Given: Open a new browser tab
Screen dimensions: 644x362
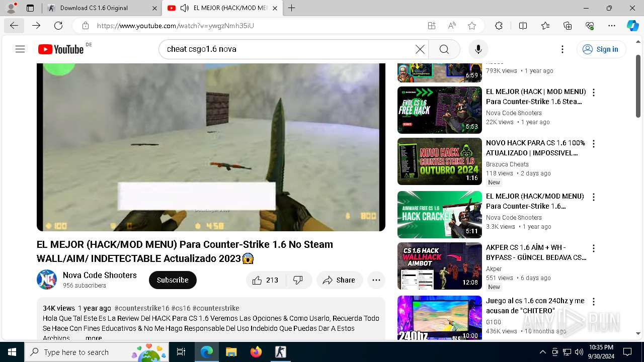Looking at the screenshot, I should pyautogui.click(x=292, y=8).
